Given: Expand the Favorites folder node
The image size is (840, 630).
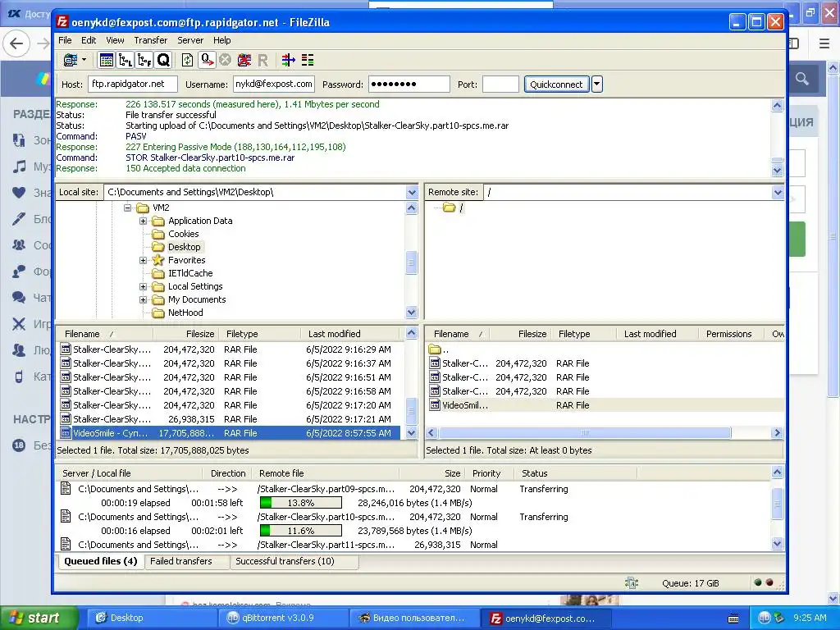Looking at the screenshot, I should [143, 260].
